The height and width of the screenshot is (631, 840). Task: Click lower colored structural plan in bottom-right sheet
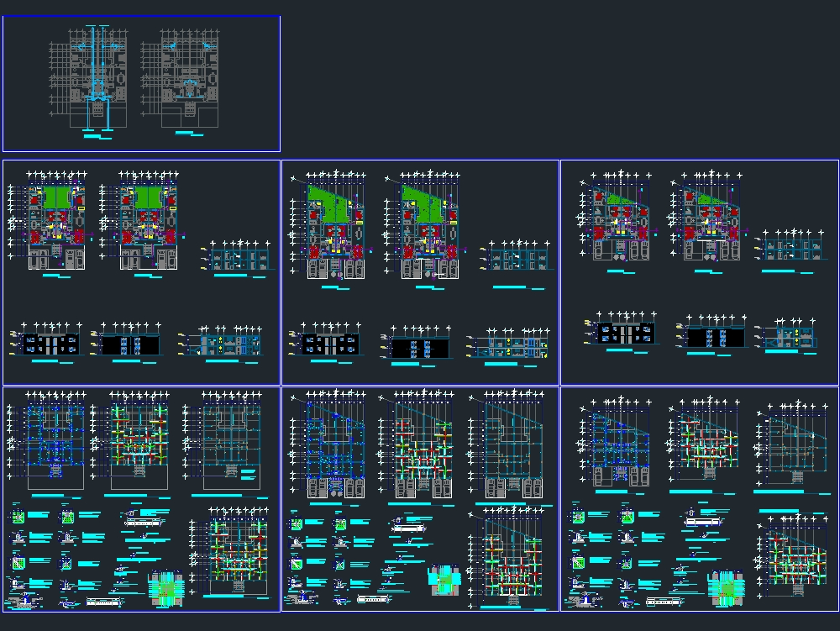click(x=798, y=556)
